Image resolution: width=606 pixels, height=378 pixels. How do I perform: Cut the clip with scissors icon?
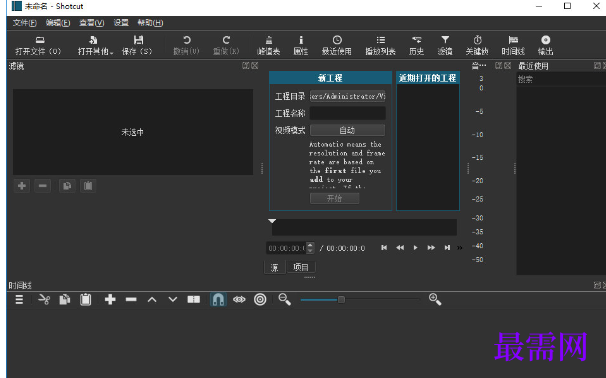click(44, 300)
